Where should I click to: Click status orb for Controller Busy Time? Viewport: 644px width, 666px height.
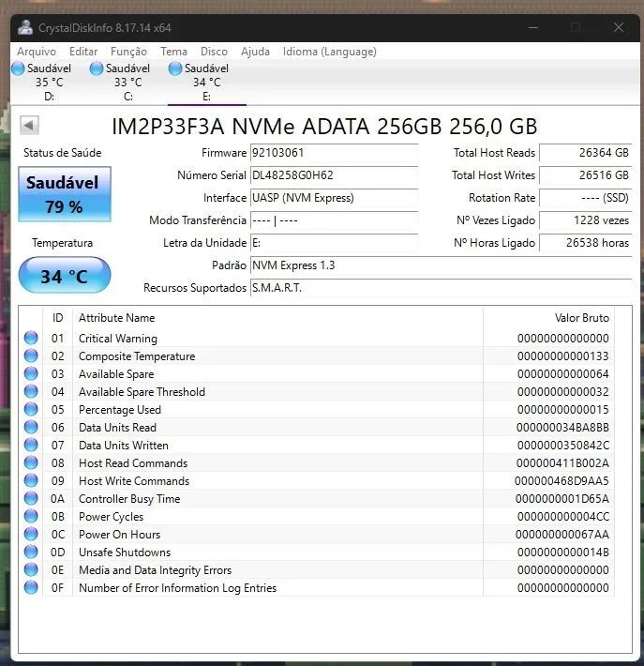pos(31,499)
